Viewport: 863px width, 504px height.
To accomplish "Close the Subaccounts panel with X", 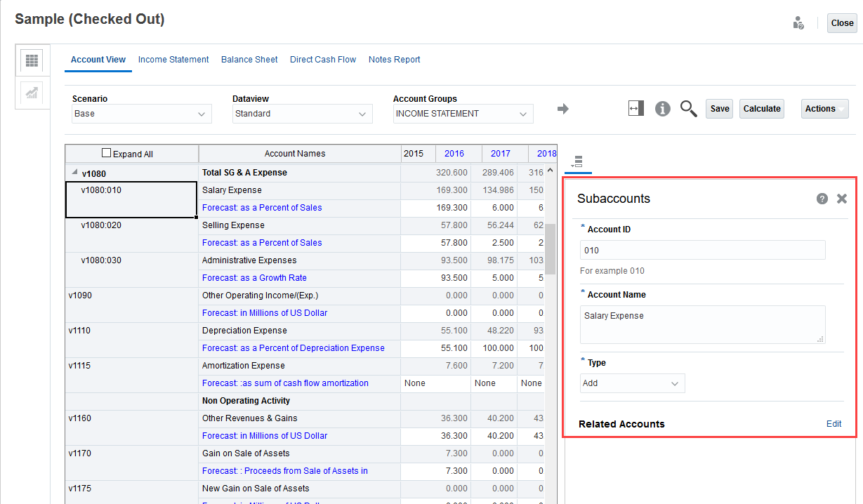I will click(x=842, y=199).
